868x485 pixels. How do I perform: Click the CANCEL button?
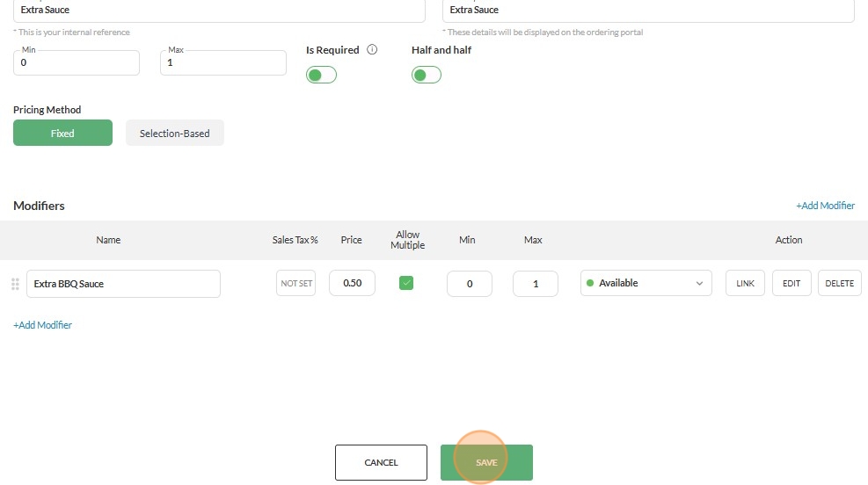click(381, 462)
